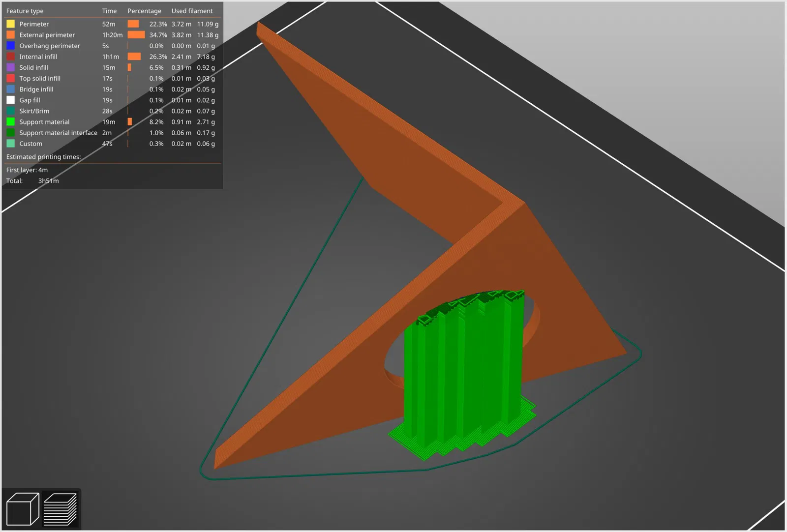Click the 7.18 g Internal infill weight
Screen dimensions: 787x532
click(206, 57)
